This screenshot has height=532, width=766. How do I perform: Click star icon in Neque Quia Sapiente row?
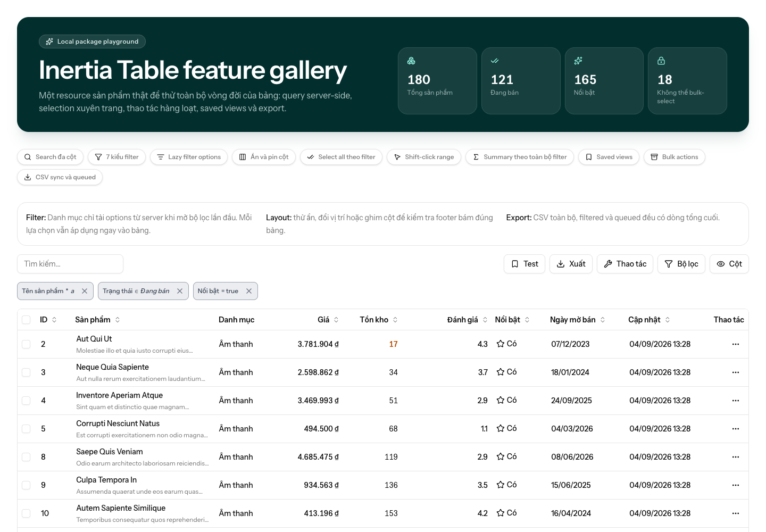(501, 372)
